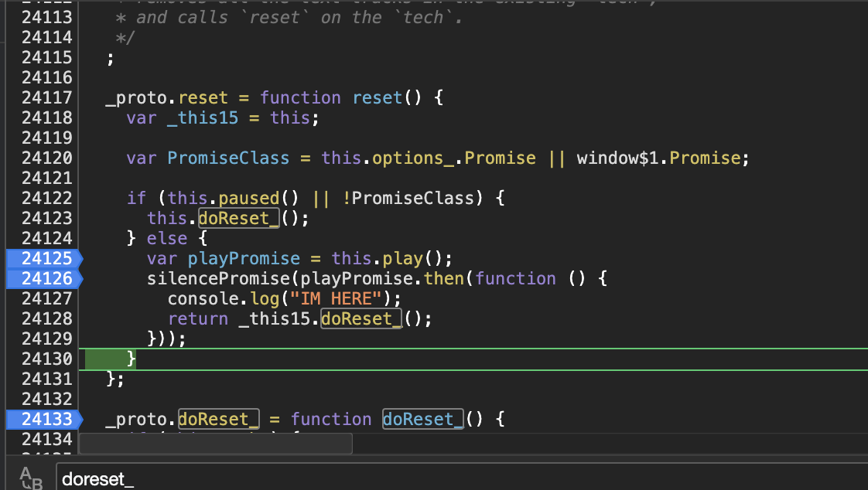Click the search field containing doreset_
868x490 pixels.
pos(462,478)
